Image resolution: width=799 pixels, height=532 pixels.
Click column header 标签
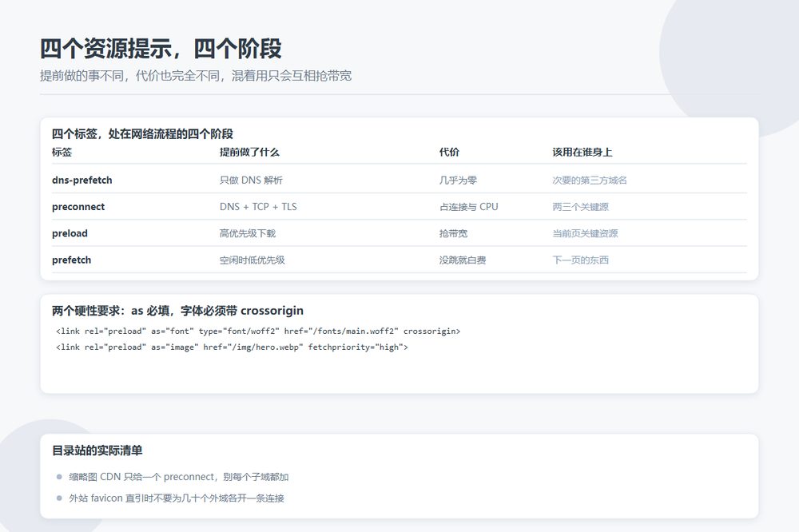pos(62,152)
